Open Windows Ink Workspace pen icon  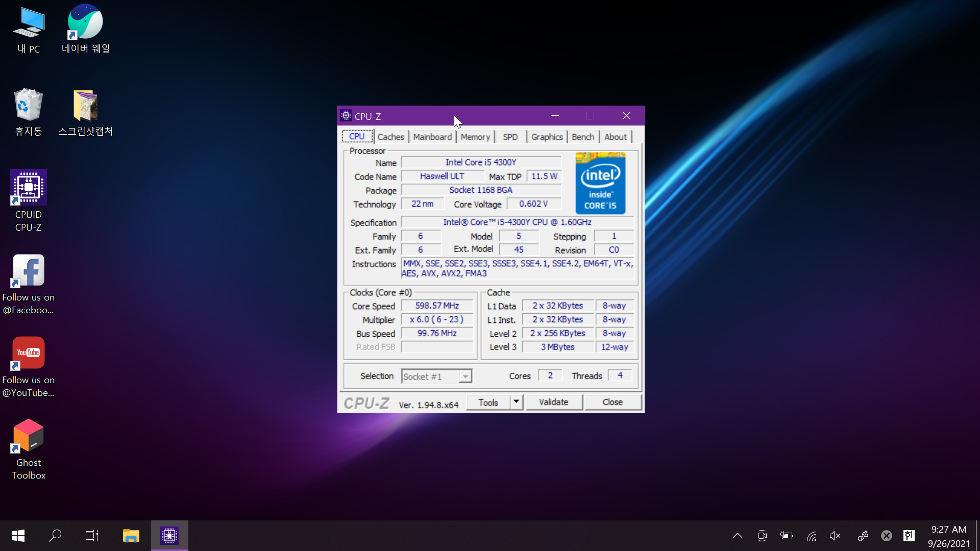(x=863, y=536)
